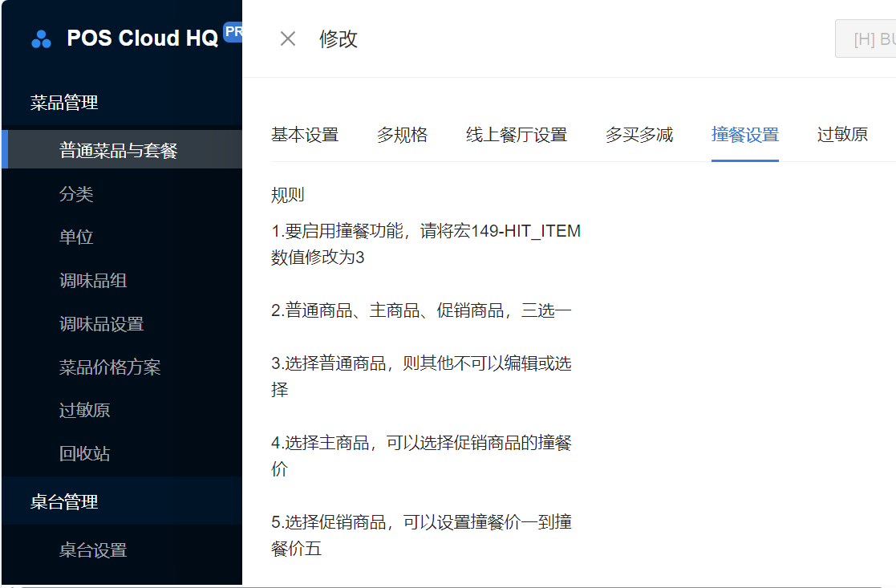Expand the 菜品管理 sidebar section
This screenshot has height=588, width=896.
point(64,103)
